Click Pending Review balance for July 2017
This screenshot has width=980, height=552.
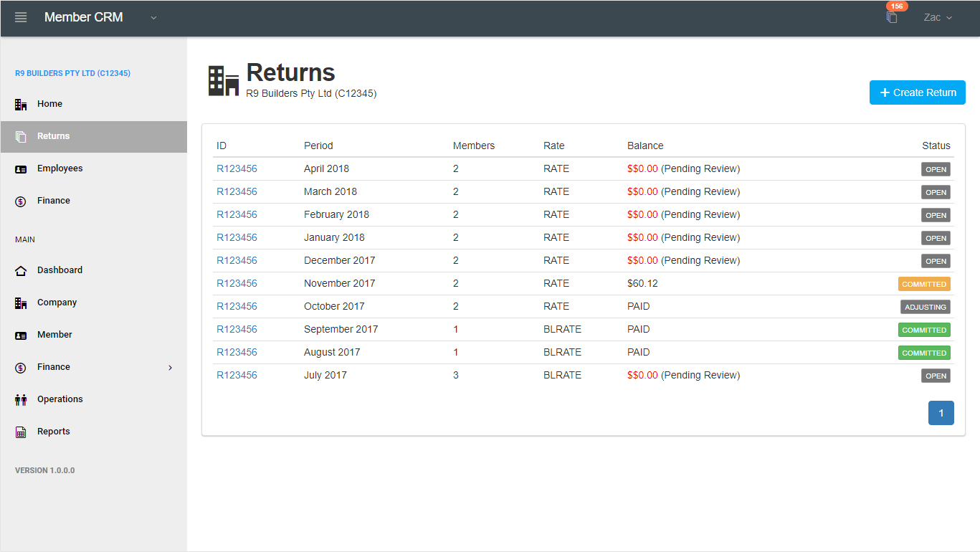[684, 375]
